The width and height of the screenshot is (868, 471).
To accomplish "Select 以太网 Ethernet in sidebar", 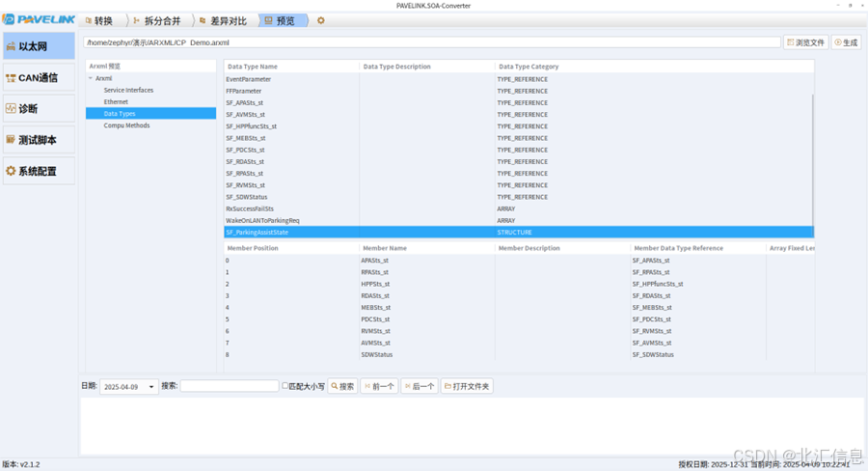I will click(x=39, y=46).
